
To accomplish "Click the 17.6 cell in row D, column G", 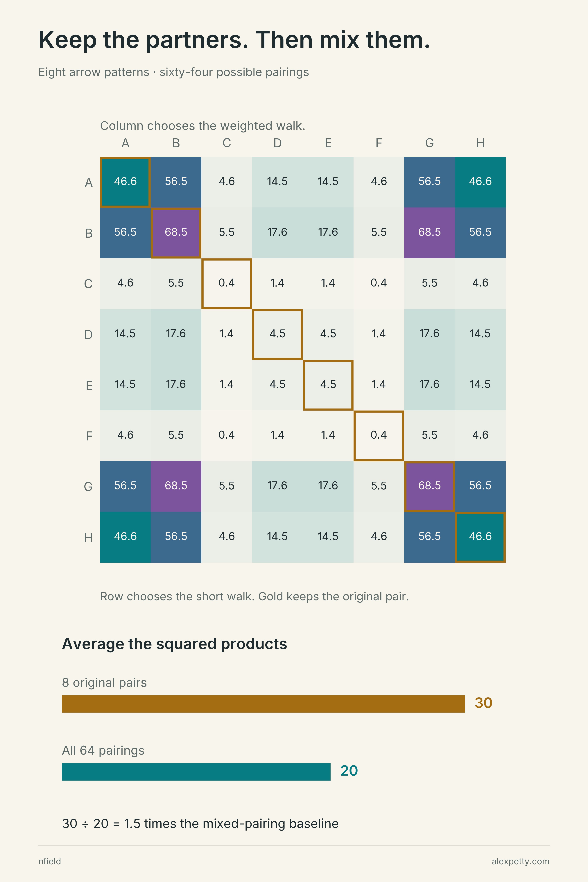I will [x=429, y=334].
